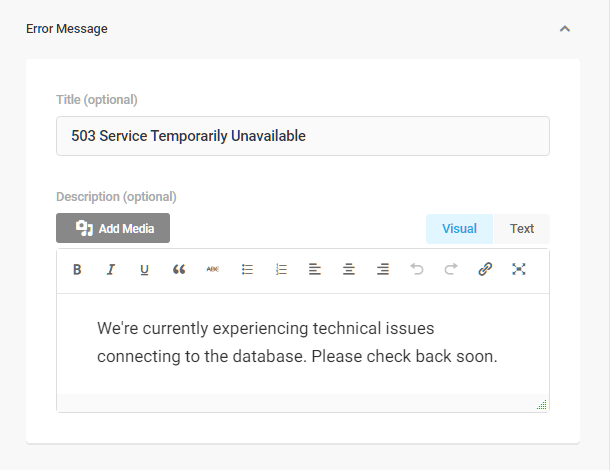The height and width of the screenshot is (470, 610).
Task: Toggle fullscreen distraction-free editor
Action: (x=519, y=269)
